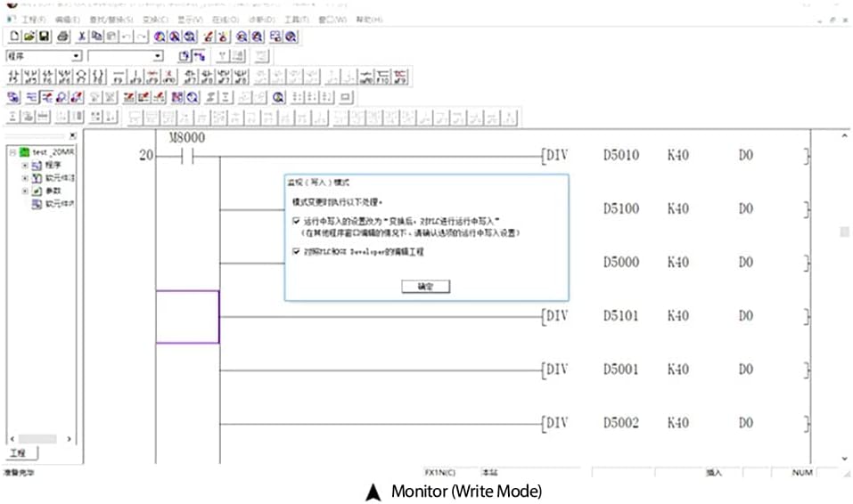Image resolution: width=853 pixels, height=504 pixels.
Task: Expand the 参数 parameter tree node
Action: point(25,191)
